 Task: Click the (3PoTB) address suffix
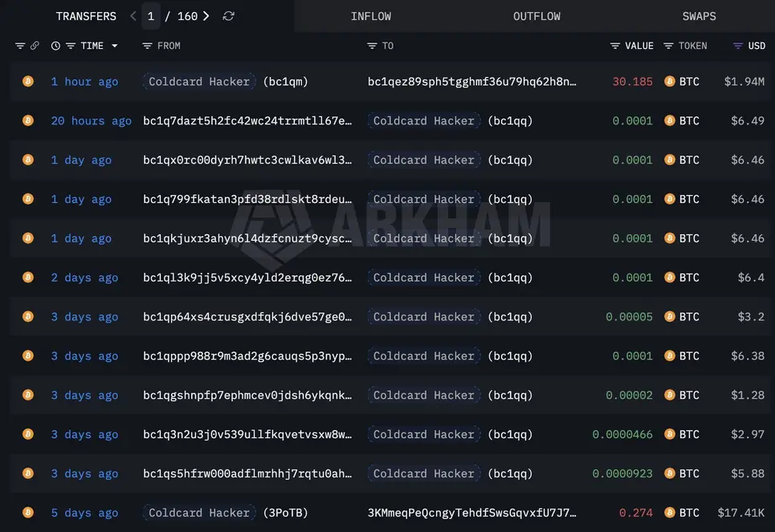[x=285, y=513]
